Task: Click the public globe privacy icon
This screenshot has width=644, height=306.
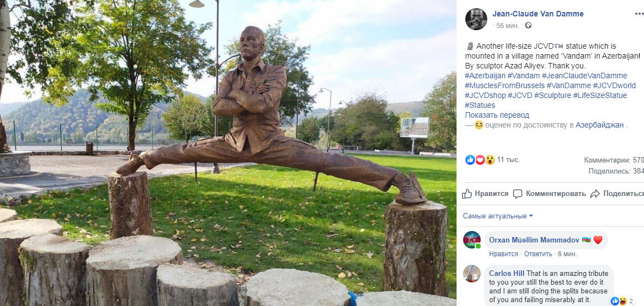Action: [528, 25]
